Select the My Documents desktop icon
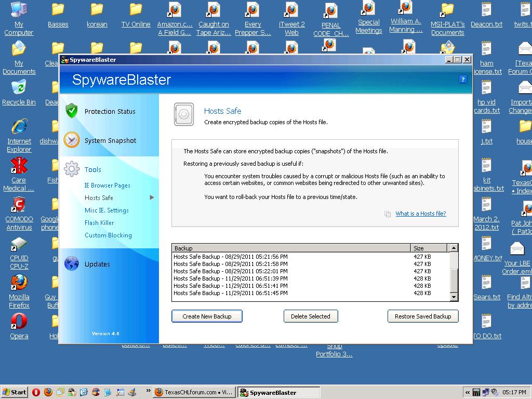The width and height of the screenshot is (532, 399). (19, 48)
